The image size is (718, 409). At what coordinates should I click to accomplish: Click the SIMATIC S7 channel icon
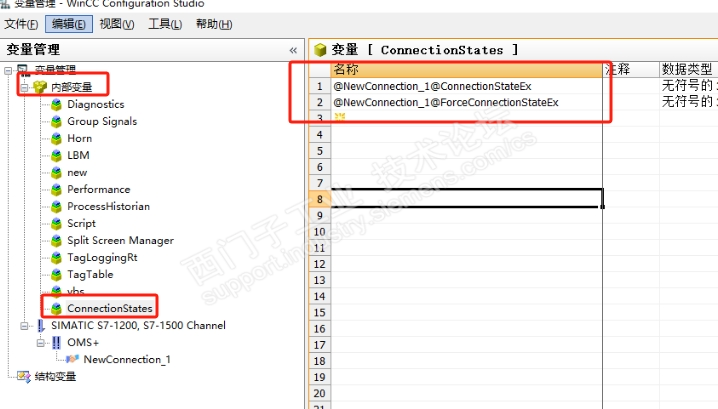40,326
